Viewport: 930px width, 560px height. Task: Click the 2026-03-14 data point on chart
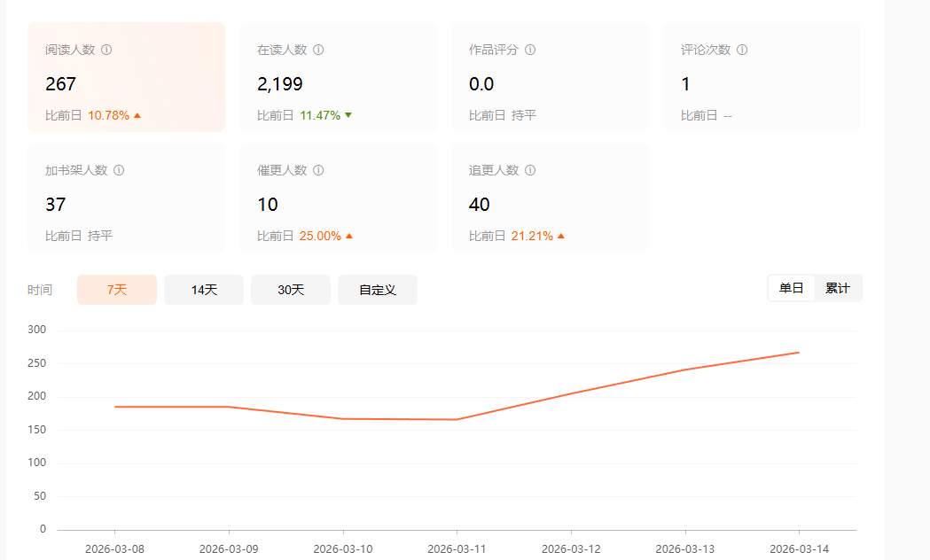799,353
